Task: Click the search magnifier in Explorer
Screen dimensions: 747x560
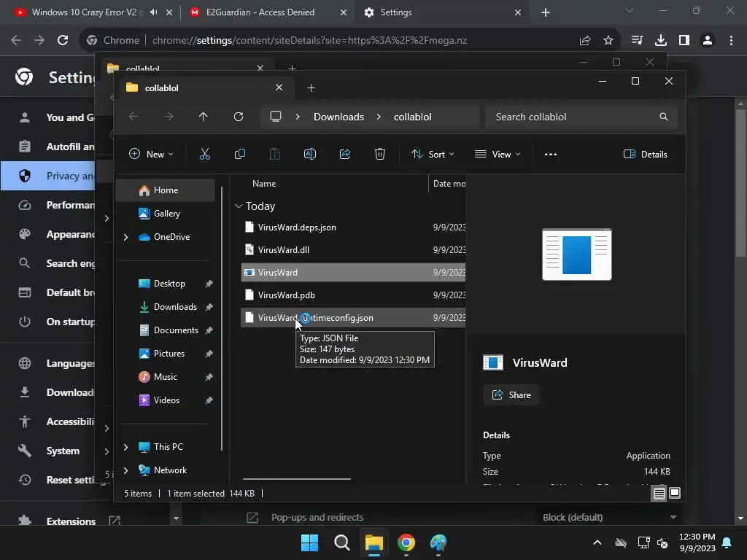Action: tap(664, 117)
